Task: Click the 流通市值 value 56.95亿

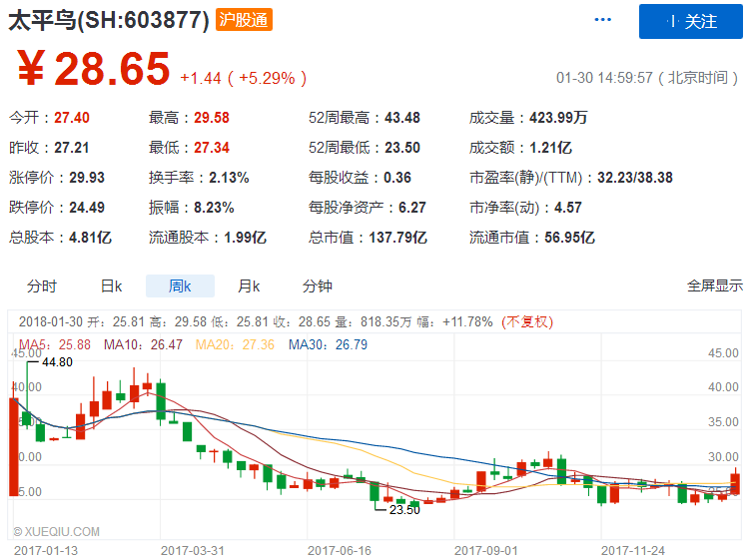Action: [569, 238]
